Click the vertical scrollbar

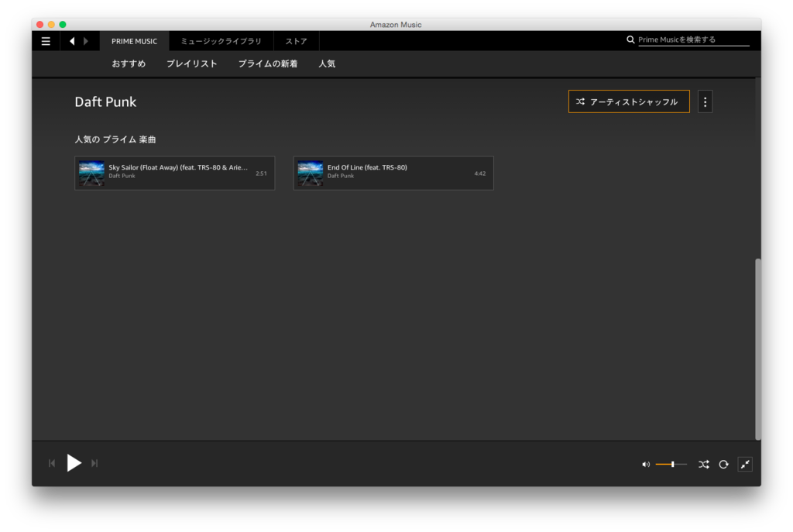(757, 349)
